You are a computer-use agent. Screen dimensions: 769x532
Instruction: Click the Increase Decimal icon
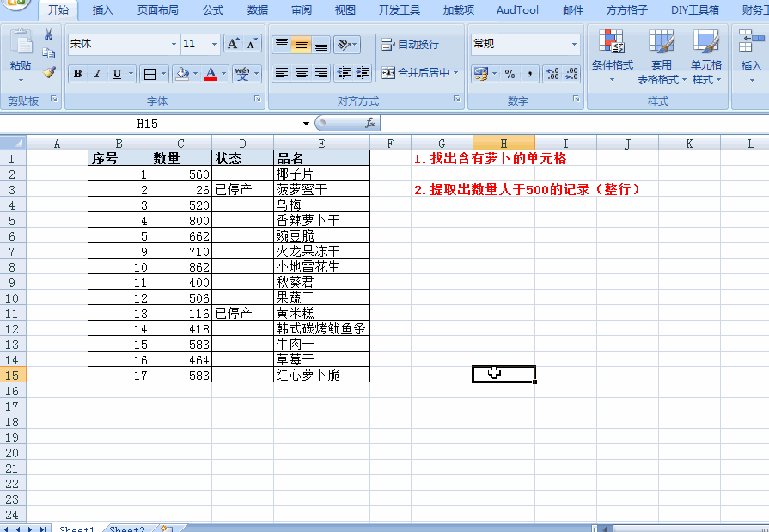(x=552, y=74)
